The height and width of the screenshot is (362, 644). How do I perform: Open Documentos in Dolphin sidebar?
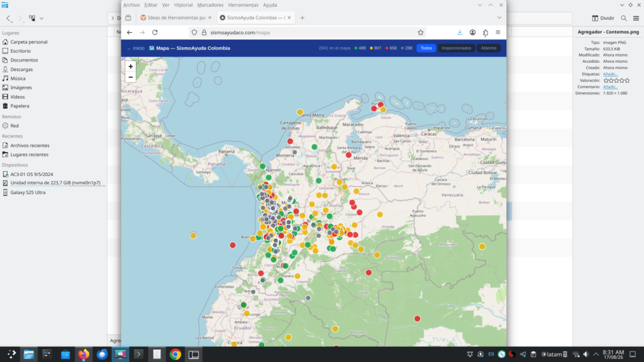pos(24,60)
